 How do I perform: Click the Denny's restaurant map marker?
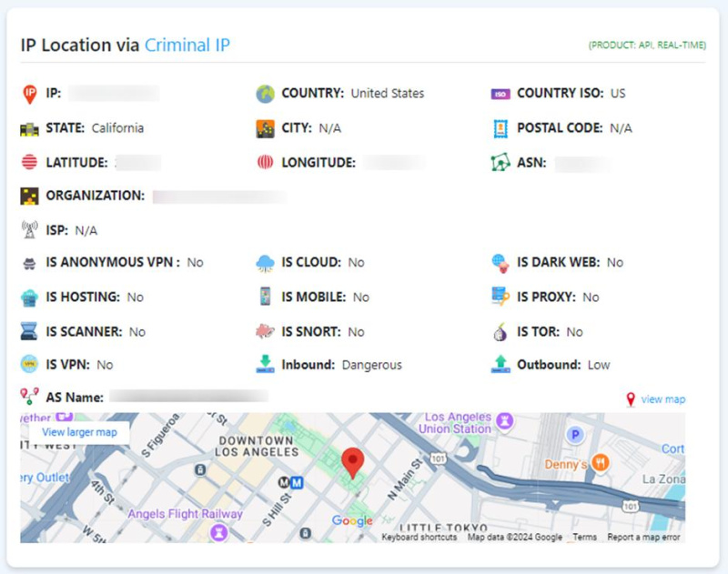click(601, 462)
